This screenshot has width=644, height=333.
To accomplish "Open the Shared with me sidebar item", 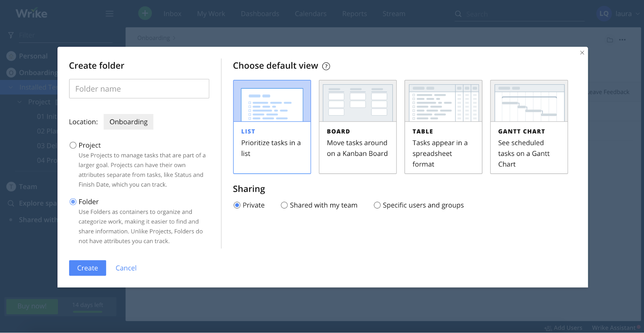I will click(38, 220).
